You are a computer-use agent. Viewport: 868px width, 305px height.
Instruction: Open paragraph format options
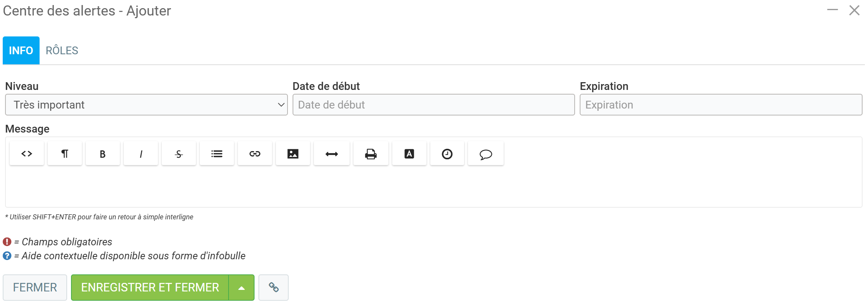65,154
